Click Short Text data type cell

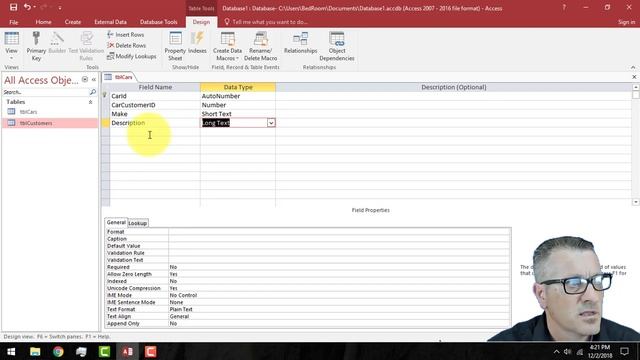point(238,114)
